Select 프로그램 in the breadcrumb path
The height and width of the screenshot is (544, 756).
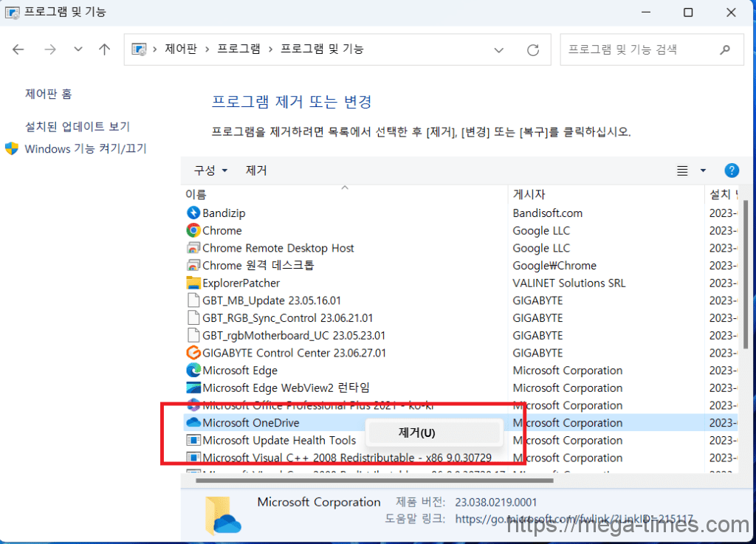coord(238,49)
